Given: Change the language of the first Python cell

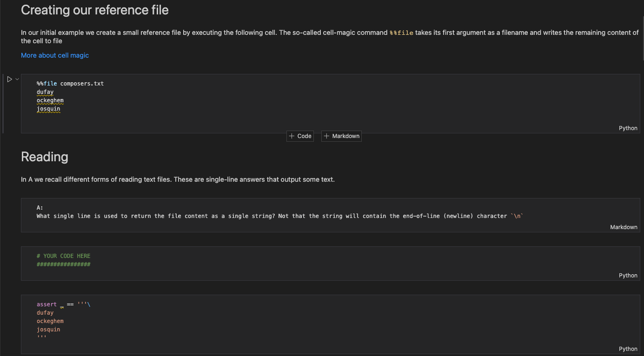Looking at the screenshot, I should tap(628, 128).
